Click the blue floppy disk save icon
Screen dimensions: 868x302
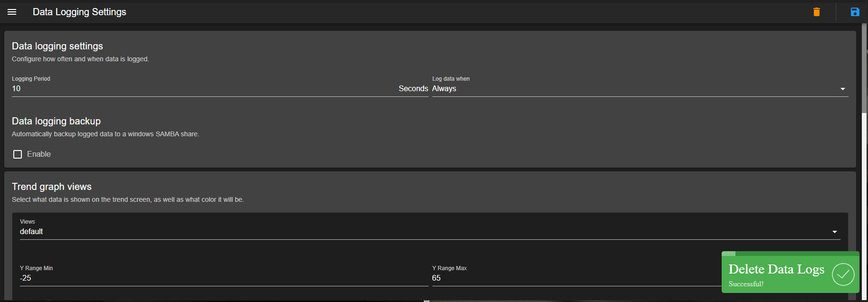pyautogui.click(x=855, y=12)
